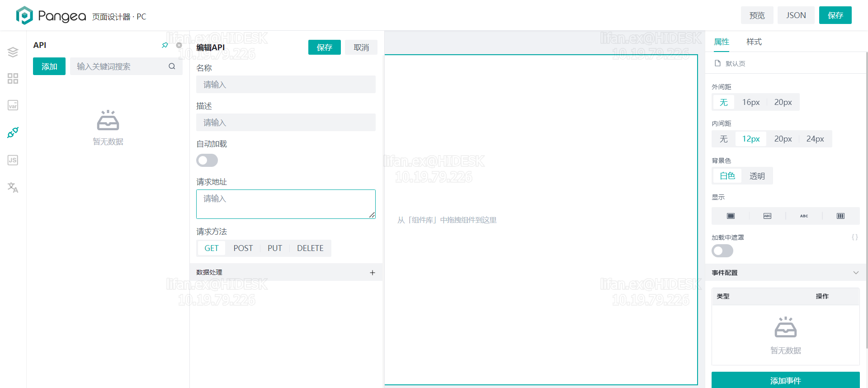Select block display mode icon

tap(731, 216)
